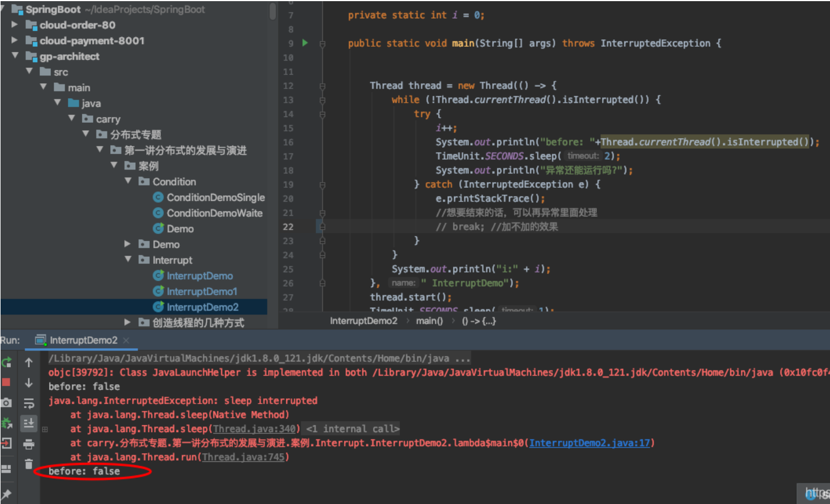Click the print console output icon
The width and height of the screenshot is (830, 504).
click(x=29, y=443)
